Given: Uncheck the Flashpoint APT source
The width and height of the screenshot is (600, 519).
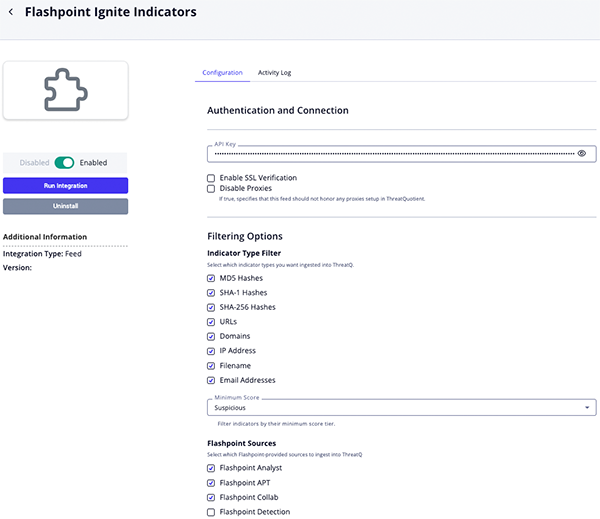Looking at the screenshot, I should tap(211, 483).
